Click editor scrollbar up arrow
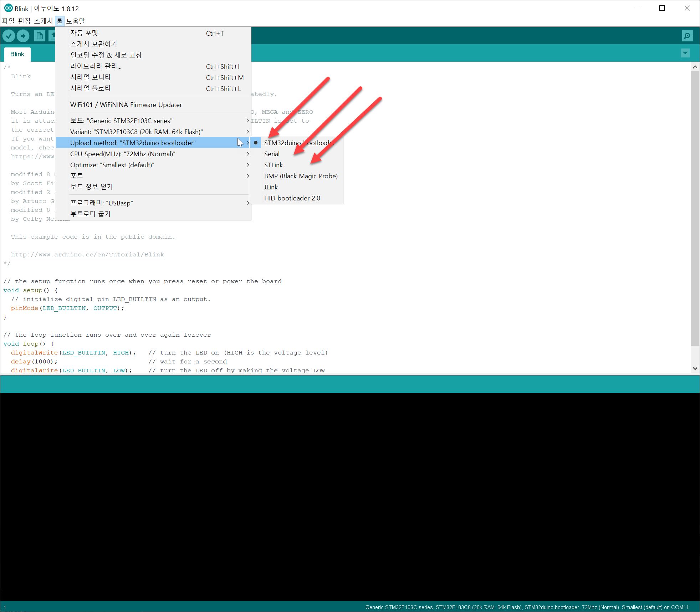Viewport: 700px width, 612px height. [x=695, y=67]
